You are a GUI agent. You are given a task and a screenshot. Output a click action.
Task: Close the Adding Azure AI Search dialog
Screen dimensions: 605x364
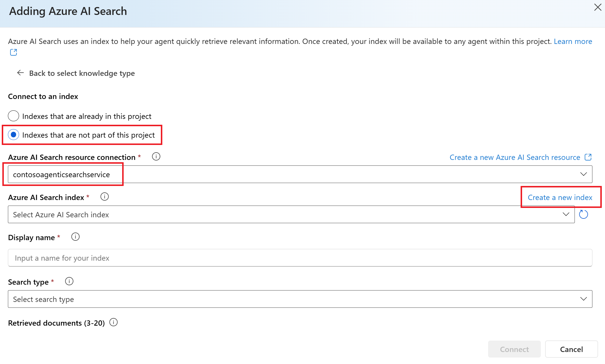[598, 7]
